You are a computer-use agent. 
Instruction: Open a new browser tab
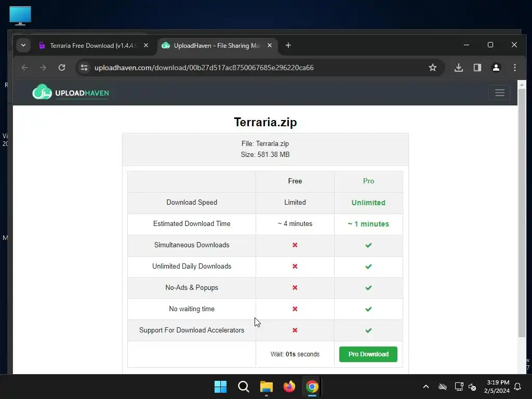(x=288, y=45)
